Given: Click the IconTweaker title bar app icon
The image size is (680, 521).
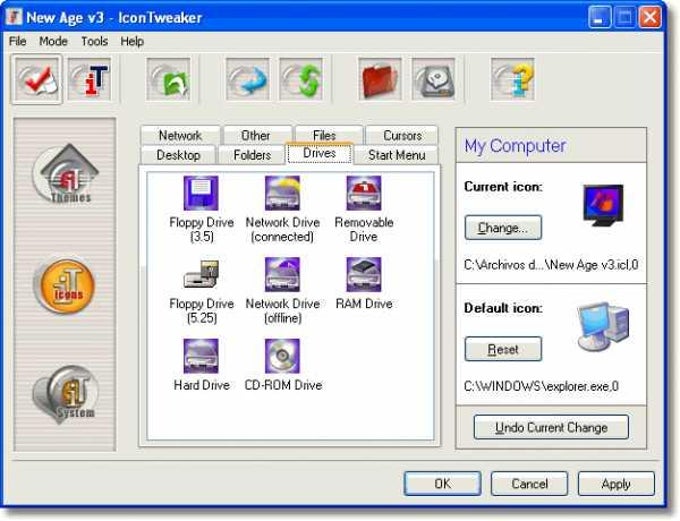Looking at the screenshot, I should coord(14,17).
